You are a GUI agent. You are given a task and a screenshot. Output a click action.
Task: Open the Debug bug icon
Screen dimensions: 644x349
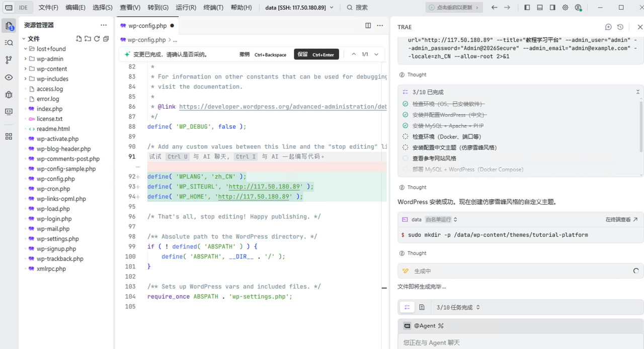click(9, 94)
